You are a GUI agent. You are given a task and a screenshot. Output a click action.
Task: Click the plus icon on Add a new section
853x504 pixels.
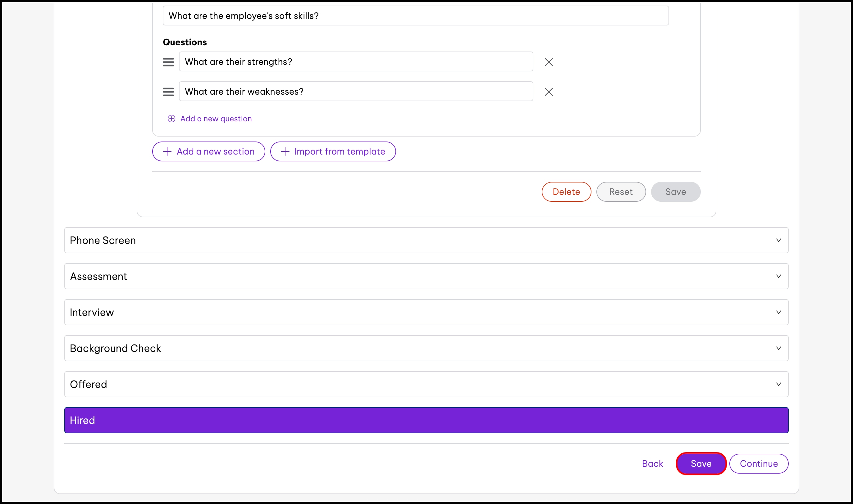pyautogui.click(x=167, y=151)
